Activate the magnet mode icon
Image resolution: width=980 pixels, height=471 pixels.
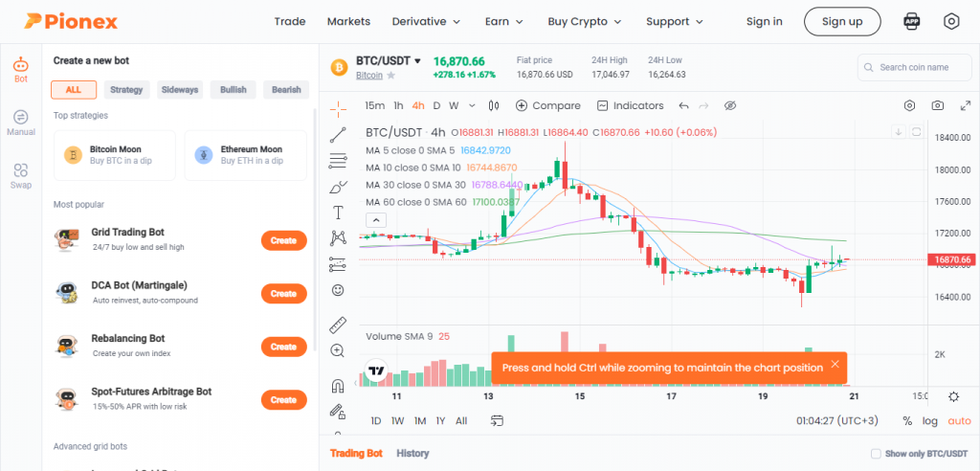coord(338,386)
